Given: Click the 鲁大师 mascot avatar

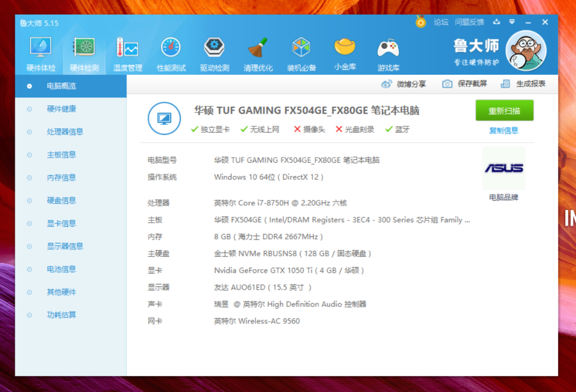Looking at the screenshot, I should 526,50.
